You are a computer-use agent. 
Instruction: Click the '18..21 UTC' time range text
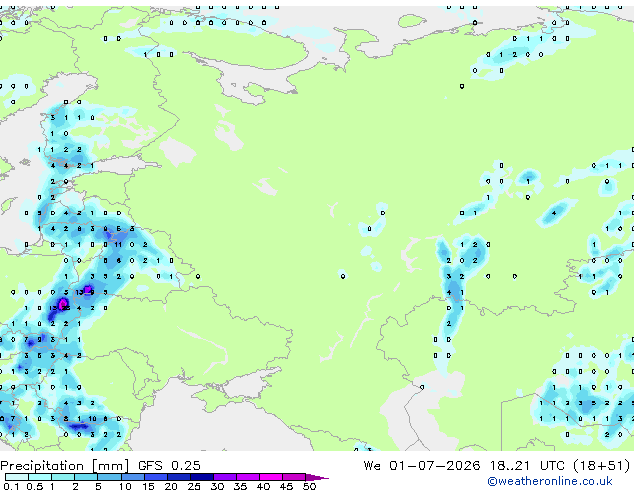[x=527, y=466]
